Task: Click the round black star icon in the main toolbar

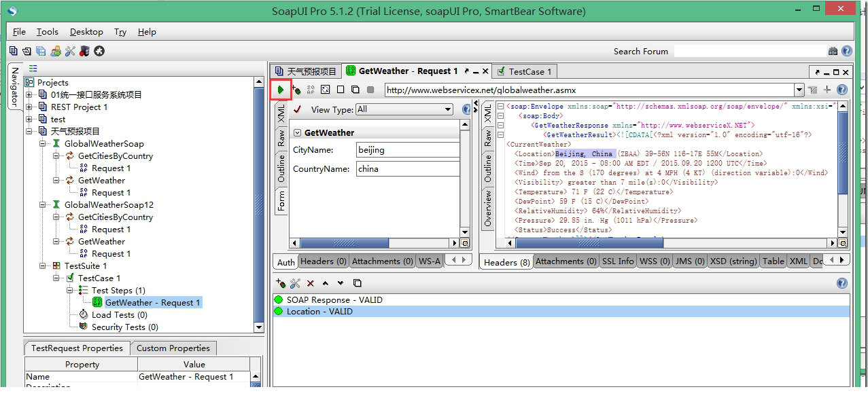Action: [x=99, y=51]
